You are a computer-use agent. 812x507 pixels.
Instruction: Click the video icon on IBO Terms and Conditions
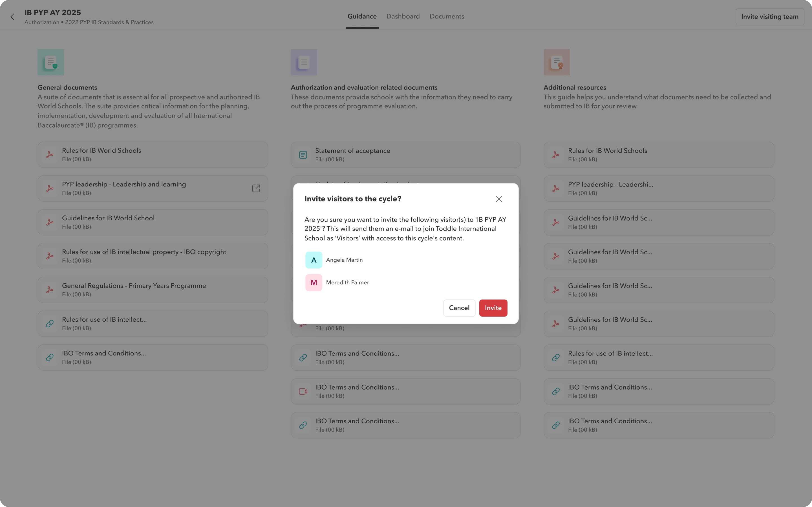click(302, 391)
